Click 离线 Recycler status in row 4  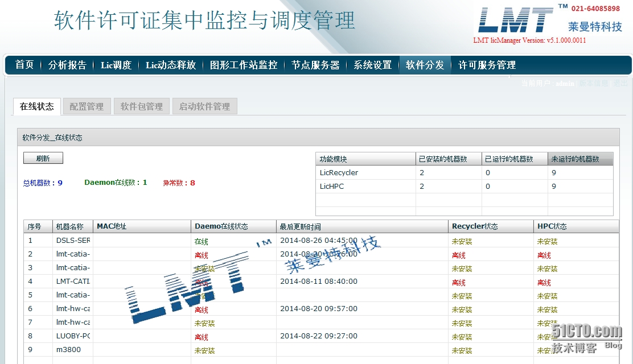[459, 283]
